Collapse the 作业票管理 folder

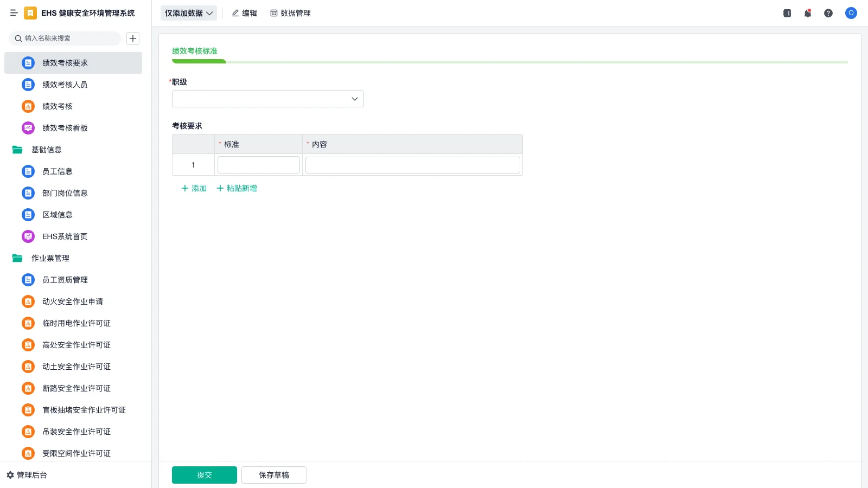coord(17,258)
